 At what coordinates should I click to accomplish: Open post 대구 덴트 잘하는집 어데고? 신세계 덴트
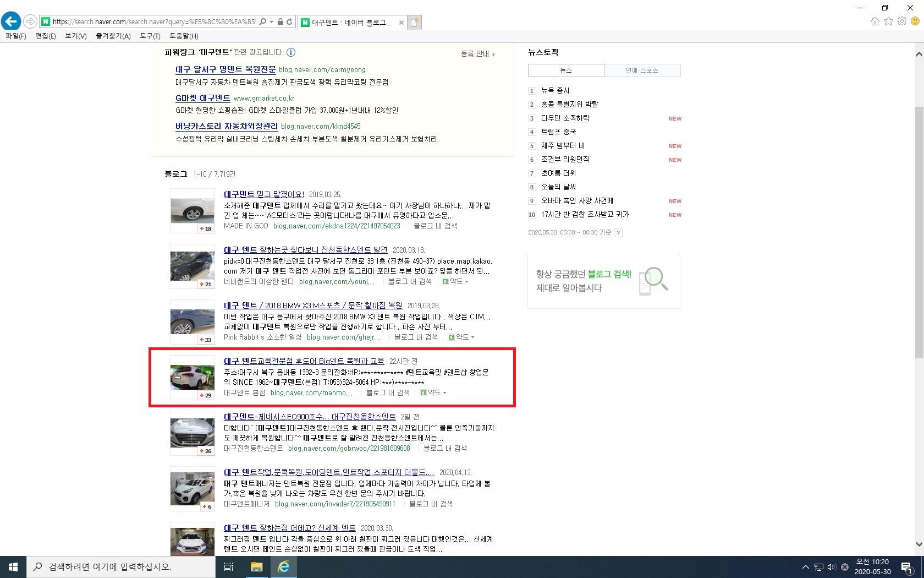[x=290, y=528]
